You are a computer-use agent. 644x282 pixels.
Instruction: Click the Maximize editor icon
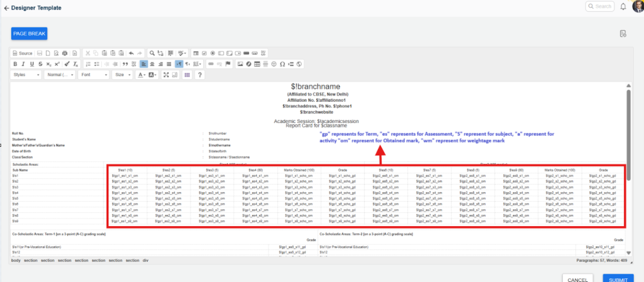(166, 75)
